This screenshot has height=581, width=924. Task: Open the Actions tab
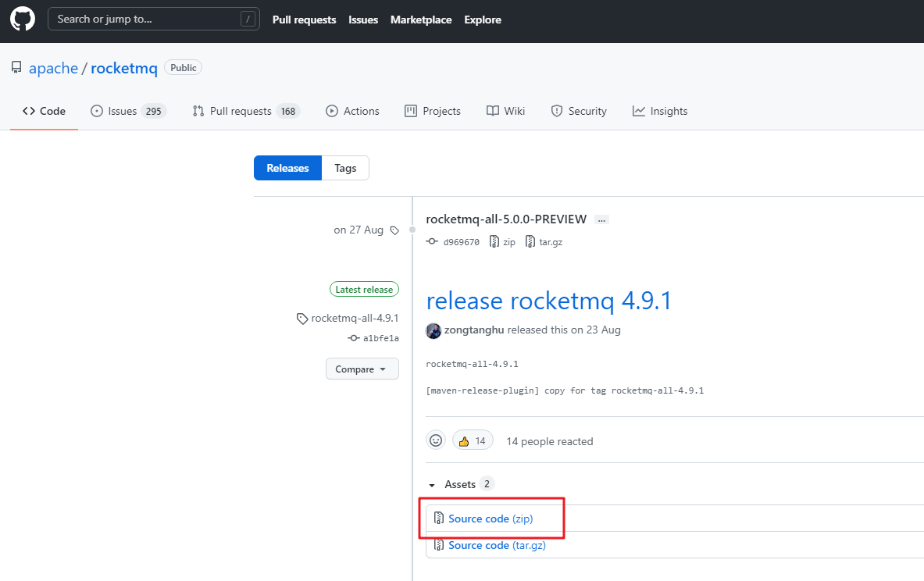[352, 111]
